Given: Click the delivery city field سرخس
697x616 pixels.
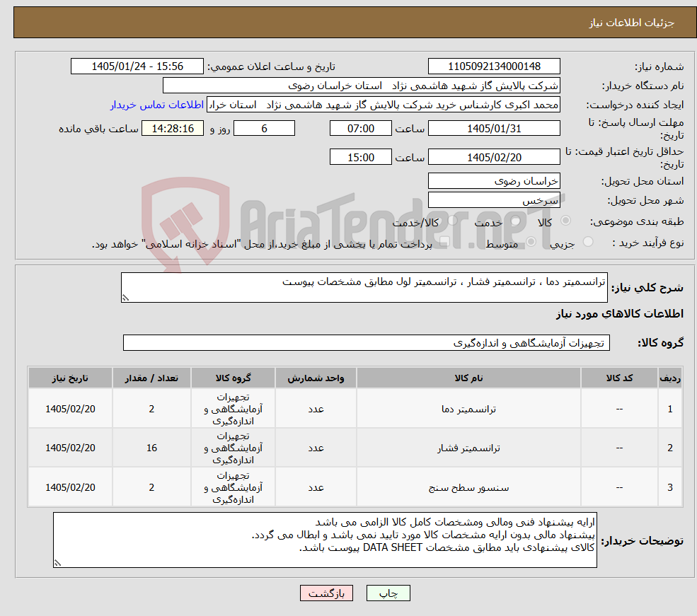Looking at the screenshot, I should tap(494, 200).
